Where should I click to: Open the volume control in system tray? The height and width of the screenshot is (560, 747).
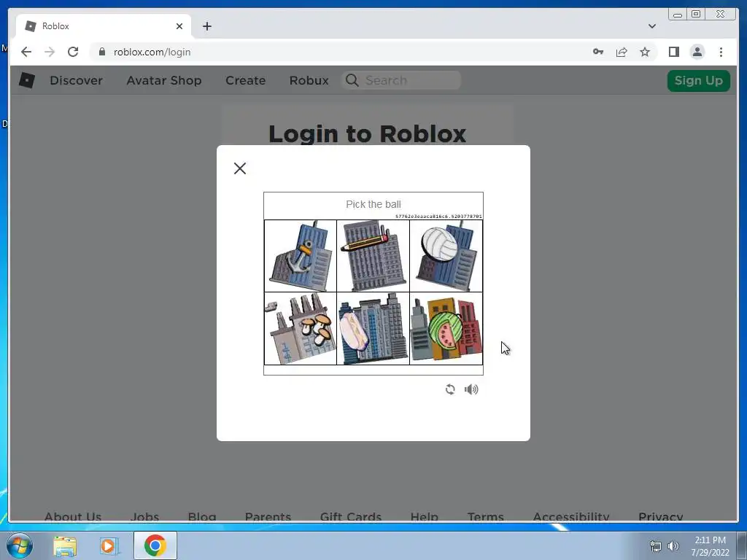point(673,546)
